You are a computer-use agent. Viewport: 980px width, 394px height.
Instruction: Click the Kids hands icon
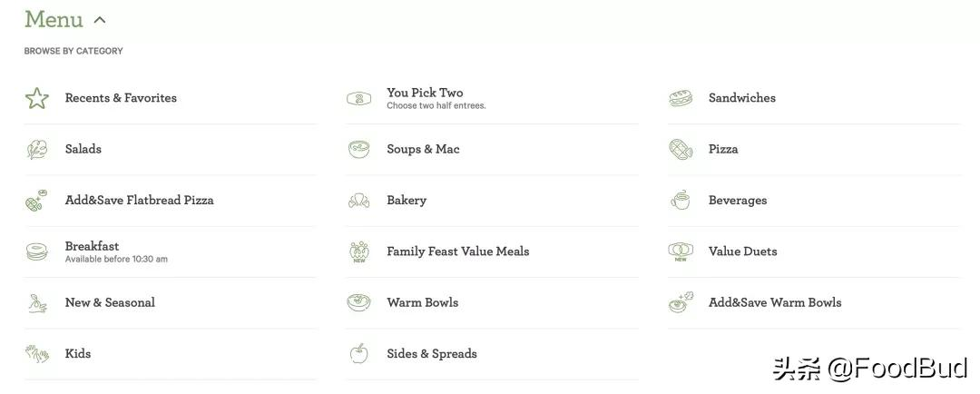coord(37,354)
